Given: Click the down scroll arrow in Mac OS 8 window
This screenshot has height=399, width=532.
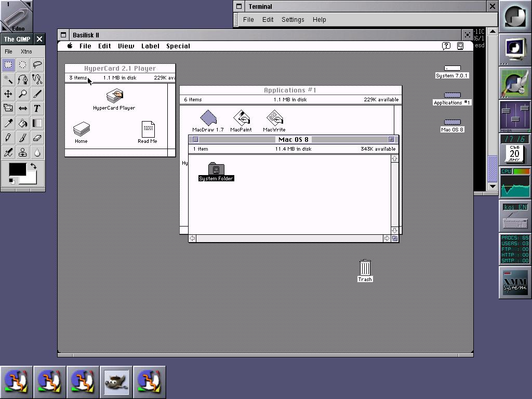Looking at the screenshot, I should (x=395, y=230).
